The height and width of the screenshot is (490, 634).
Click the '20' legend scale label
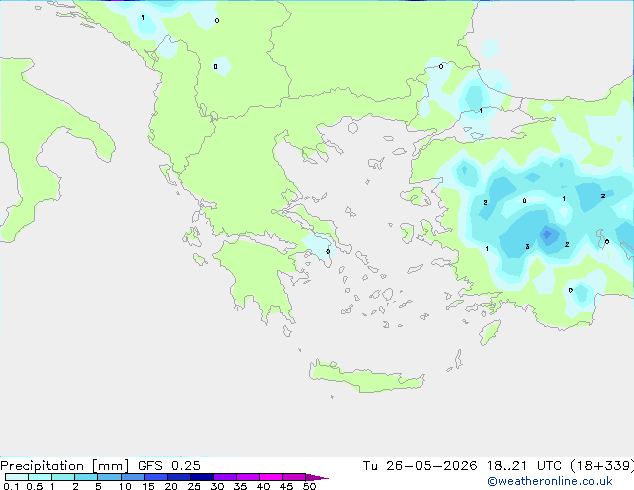click(171, 486)
